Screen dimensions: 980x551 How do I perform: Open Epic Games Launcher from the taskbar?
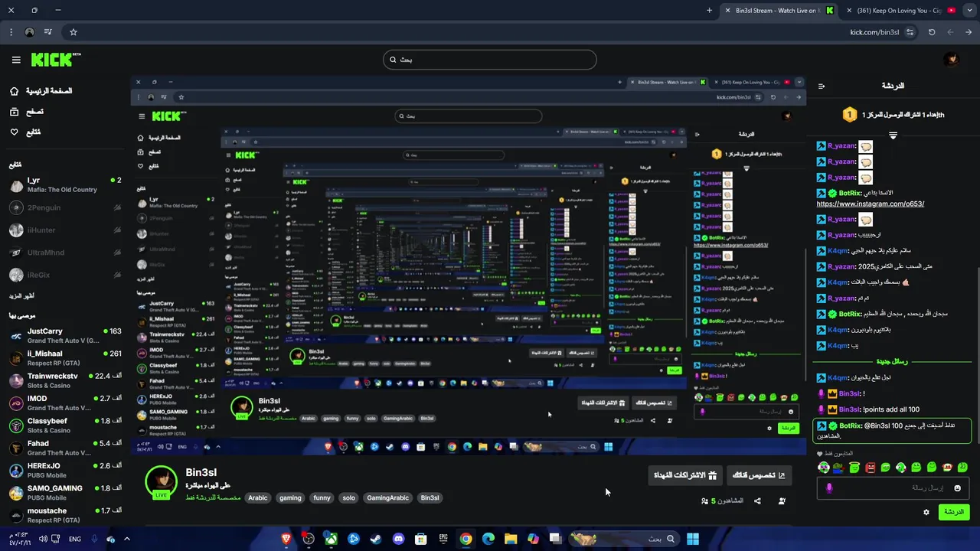443,539
